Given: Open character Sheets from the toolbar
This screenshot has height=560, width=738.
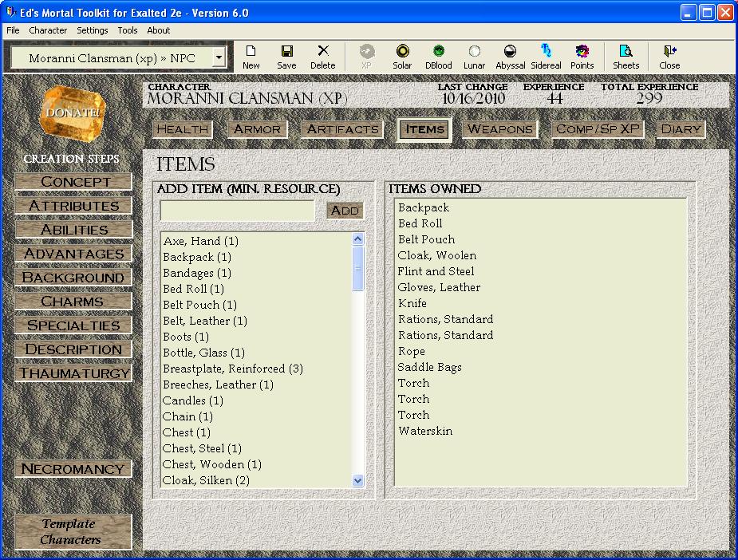Looking at the screenshot, I should pos(626,56).
